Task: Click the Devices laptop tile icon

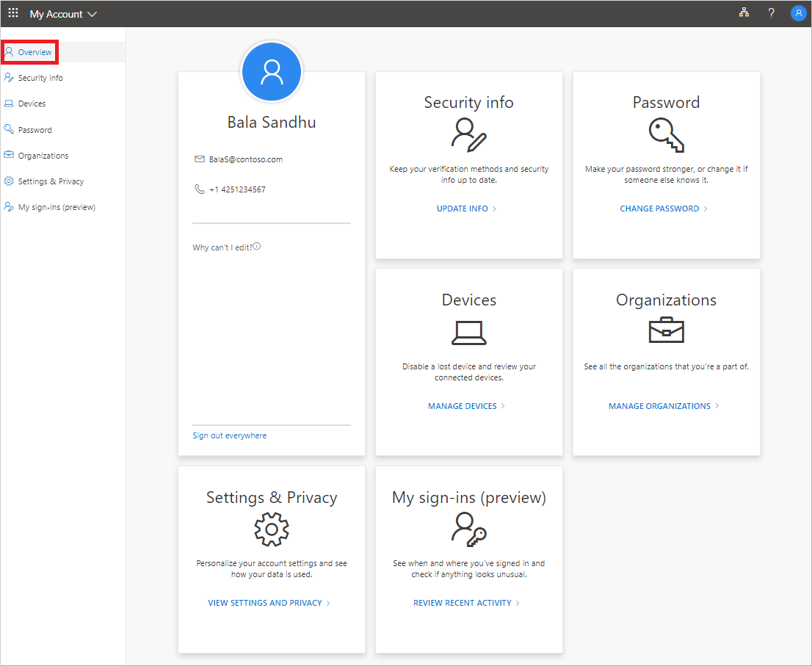Action: [x=468, y=333]
